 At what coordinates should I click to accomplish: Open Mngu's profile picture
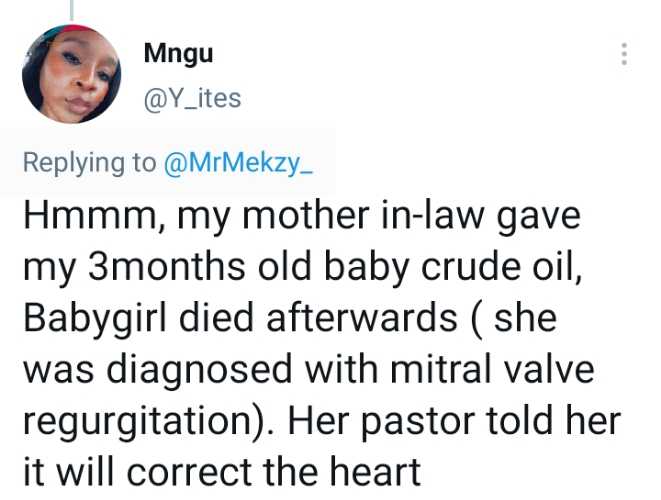point(71,73)
